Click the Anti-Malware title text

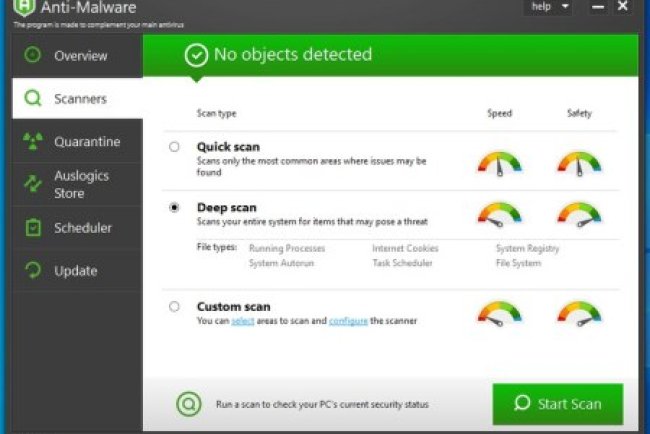[88, 7]
